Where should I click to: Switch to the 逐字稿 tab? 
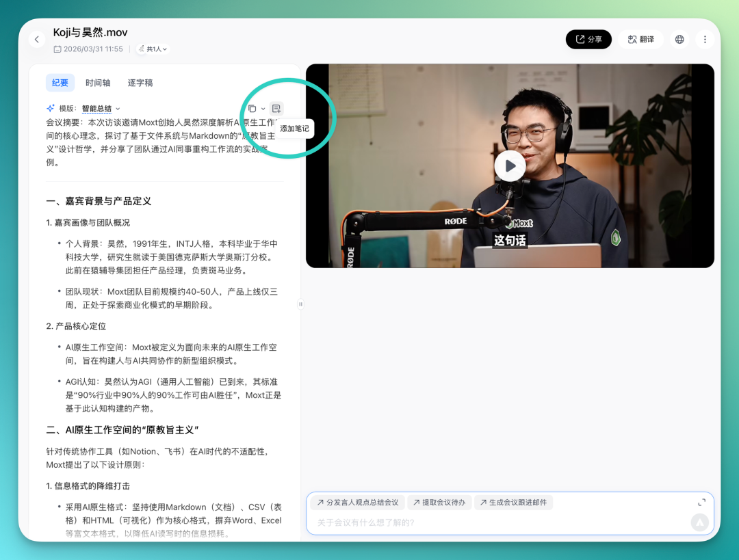pyautogui.click(x=140, y=83)
